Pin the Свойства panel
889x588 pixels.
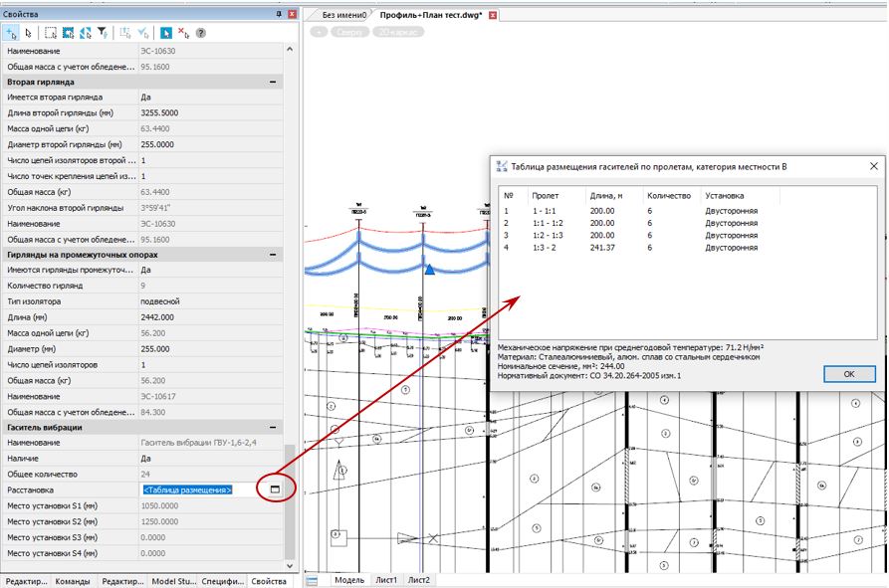tap(278, 15)
